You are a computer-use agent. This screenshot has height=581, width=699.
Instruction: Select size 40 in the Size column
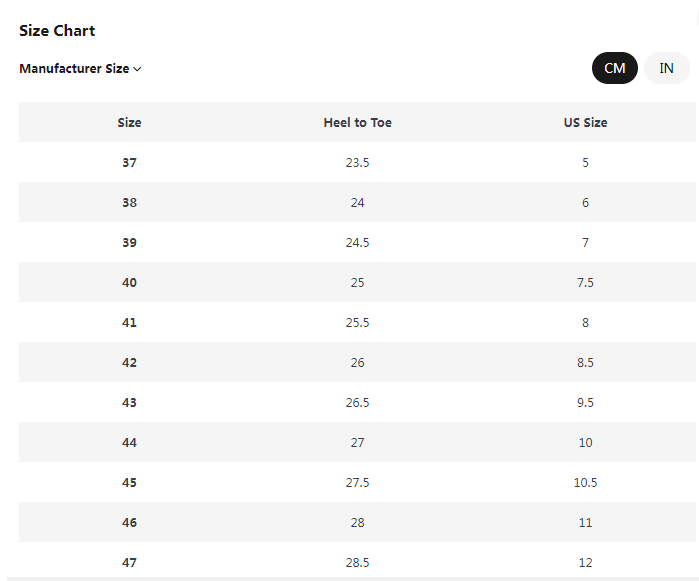(x=129, y=283)
